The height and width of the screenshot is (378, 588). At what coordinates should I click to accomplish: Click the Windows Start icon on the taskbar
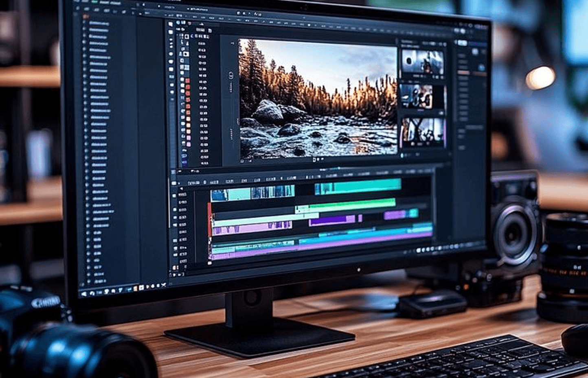pos(84,293)
